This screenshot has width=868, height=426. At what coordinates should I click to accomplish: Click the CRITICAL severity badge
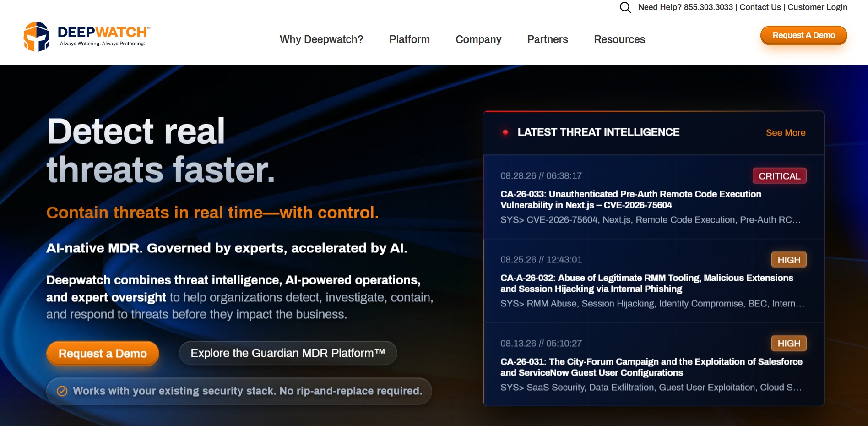(x=779, y=176)
